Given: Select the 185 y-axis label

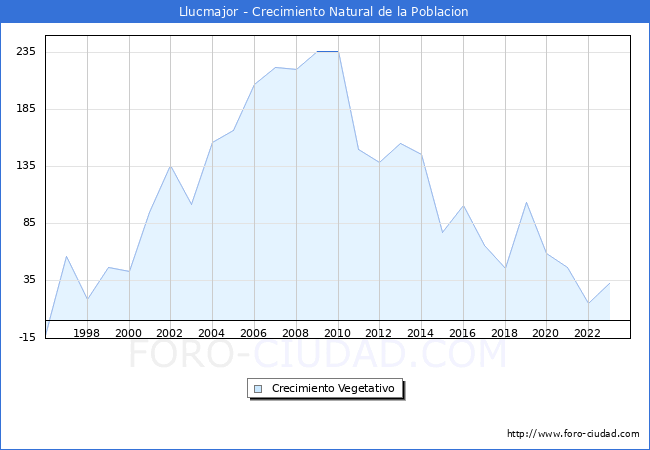Looking at the screenshot, I should coord(26,108).
